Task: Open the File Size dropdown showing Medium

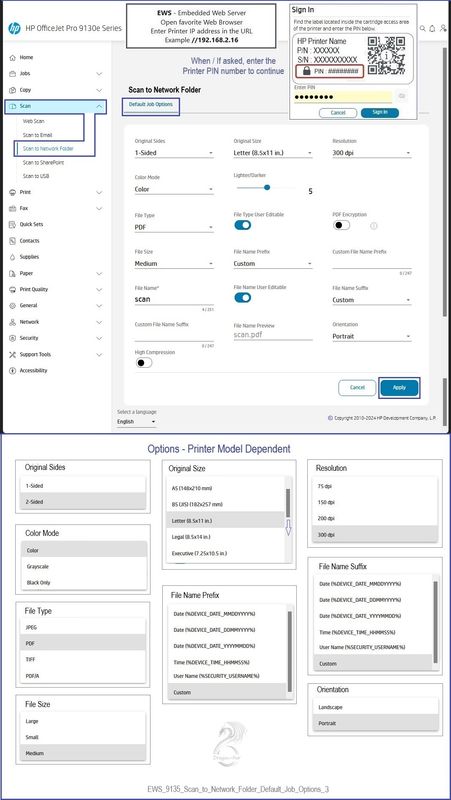Action: click(174, 264)
